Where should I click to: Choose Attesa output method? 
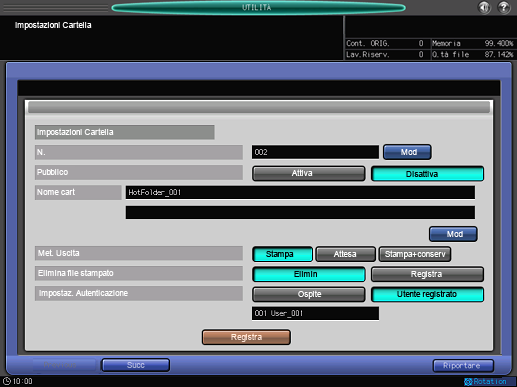coord(346,254)
